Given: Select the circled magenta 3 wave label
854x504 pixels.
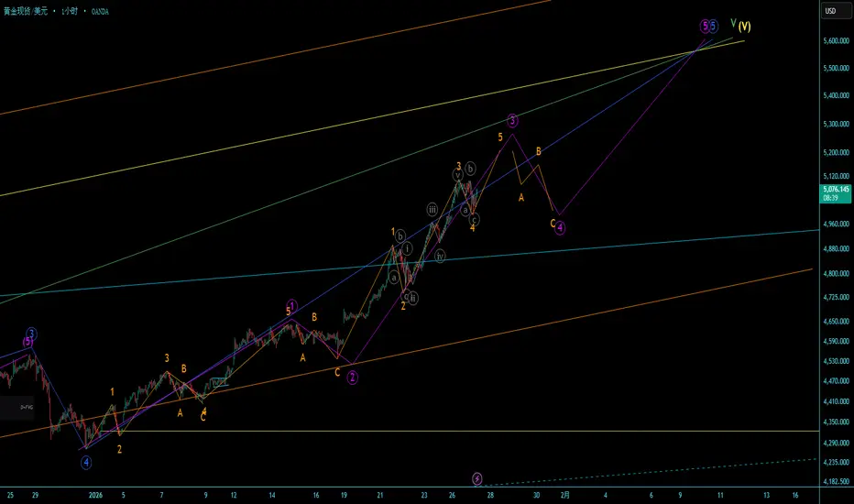Looking at the screenshot, I should [512, 120].
